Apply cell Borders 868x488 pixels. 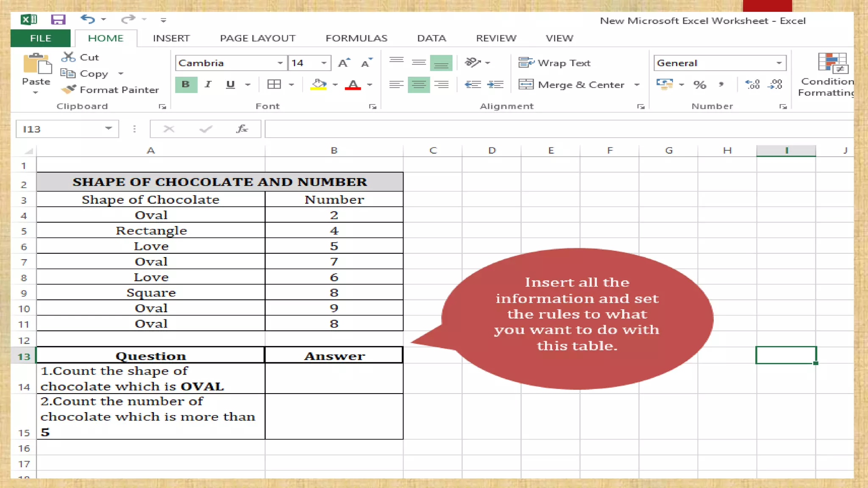pos(274,84)
